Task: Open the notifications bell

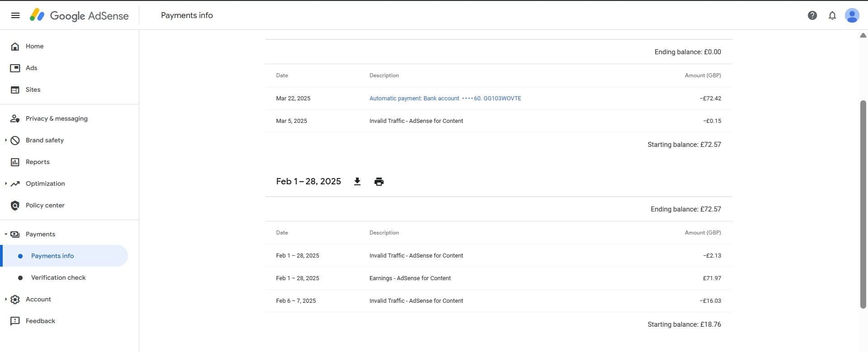Action: pyautogui.click(x=832, y=15)
